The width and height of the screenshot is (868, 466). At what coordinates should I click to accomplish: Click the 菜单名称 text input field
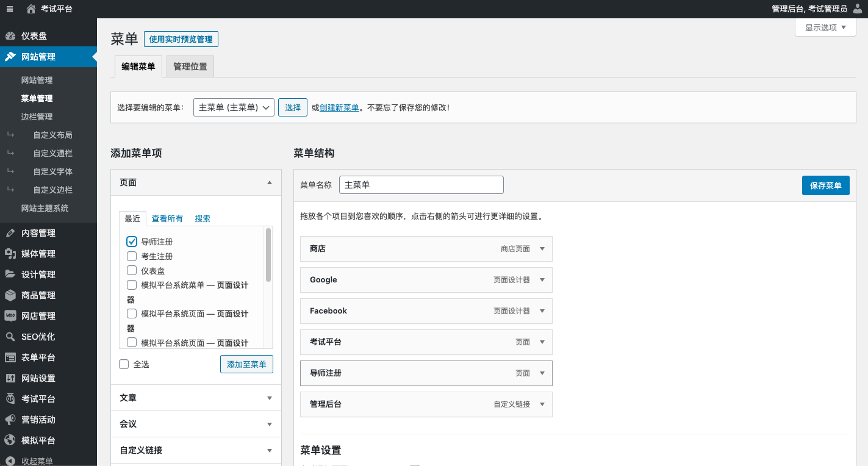(x=421, y=185)
